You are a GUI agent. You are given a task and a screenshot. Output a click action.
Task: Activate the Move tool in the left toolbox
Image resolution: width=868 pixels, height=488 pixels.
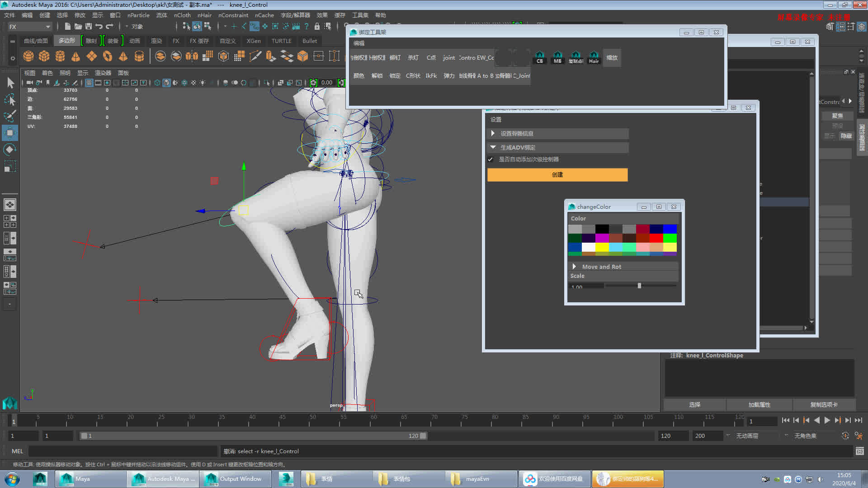(x=10, y=133)
